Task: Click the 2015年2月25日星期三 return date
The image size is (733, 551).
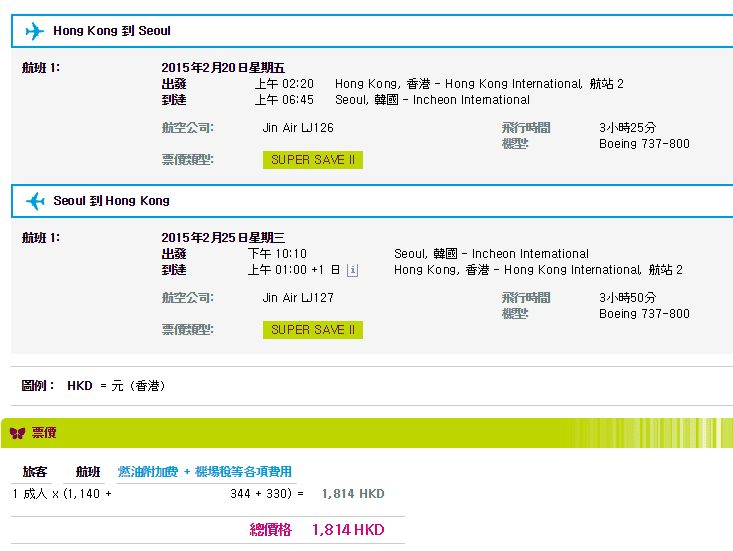Action: point(222,238)
